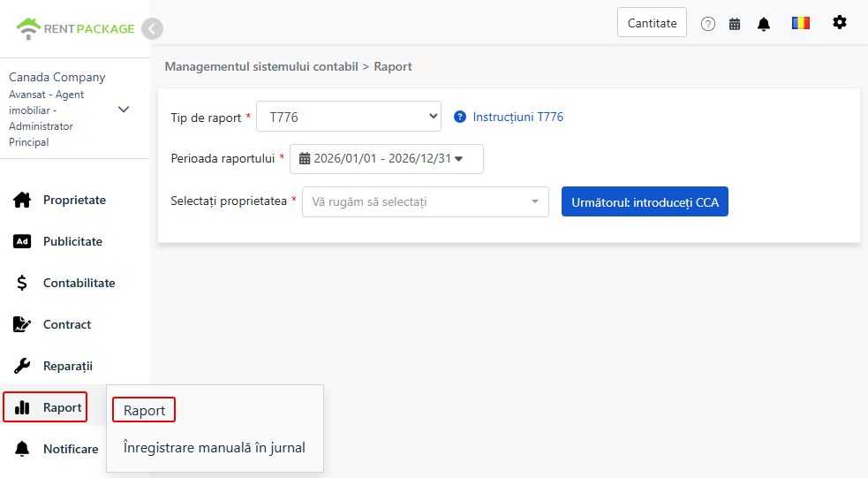Image resolution: width=868 pixels, height=478 pixels.
Task: Expand the Selectați proprietatea dropdown
Action: 425,201
